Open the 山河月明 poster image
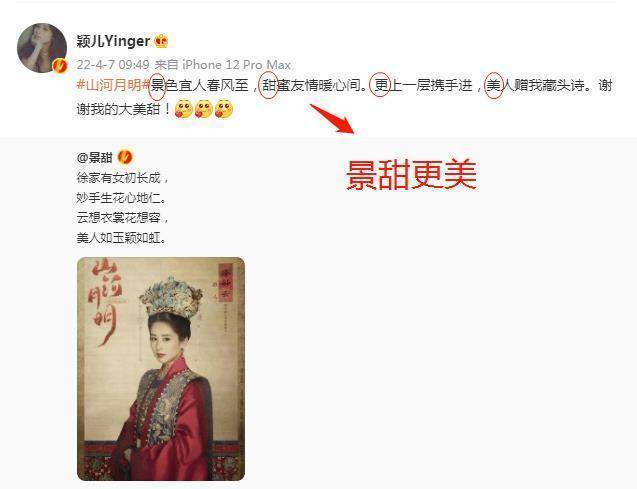Screen dimensions: 637x489 (161, 369)
